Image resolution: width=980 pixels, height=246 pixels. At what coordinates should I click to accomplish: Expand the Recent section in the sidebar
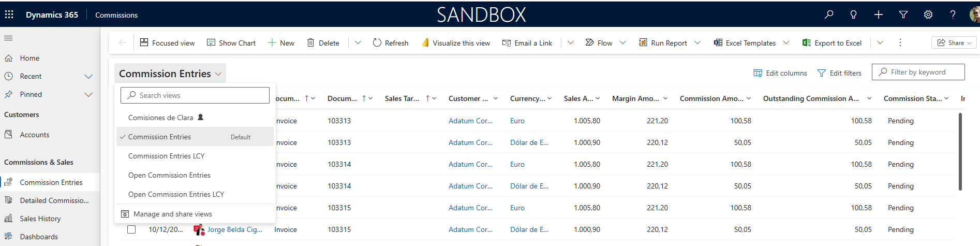[x=88, y=76]
